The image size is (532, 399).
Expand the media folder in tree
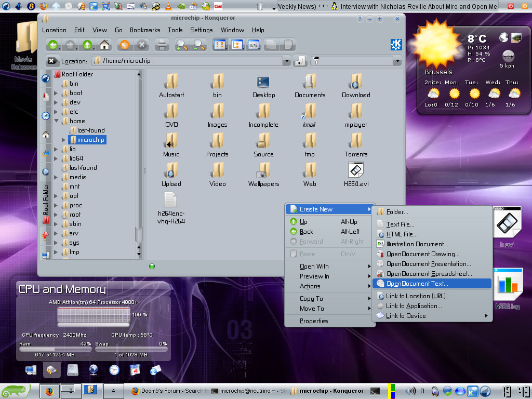(56, 177)
